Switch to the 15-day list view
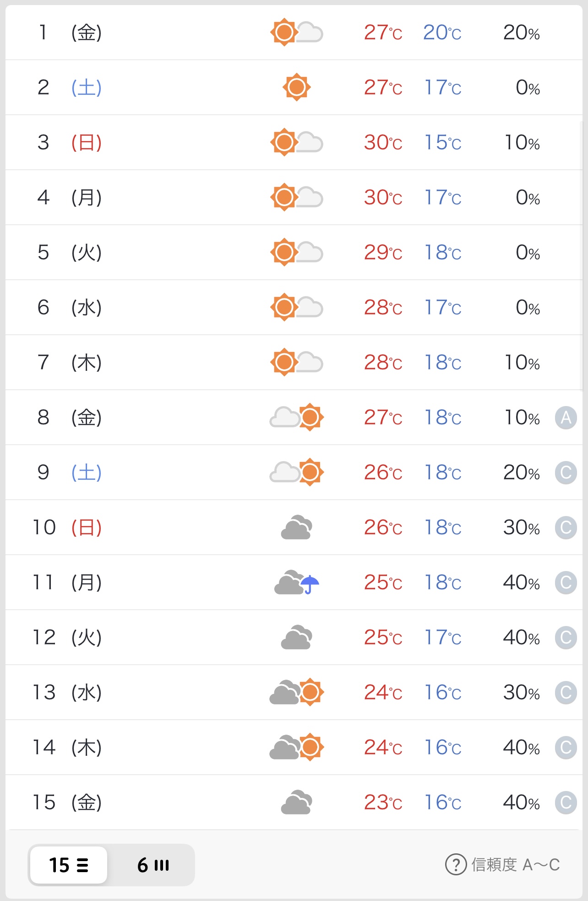Image resolution: width=588 pixels, height=901 pixels. coord(69,865)
